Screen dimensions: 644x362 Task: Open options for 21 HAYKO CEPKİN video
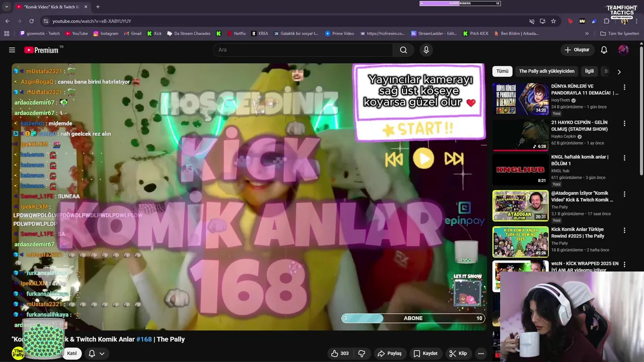(x=624, y=123)
